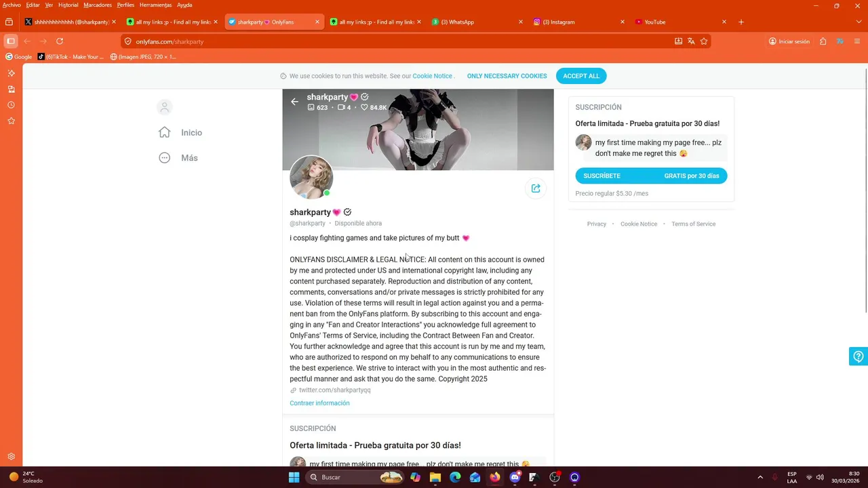Click the install app icon in address bar
Screen dimensions: 868x488
coord(678,41)
